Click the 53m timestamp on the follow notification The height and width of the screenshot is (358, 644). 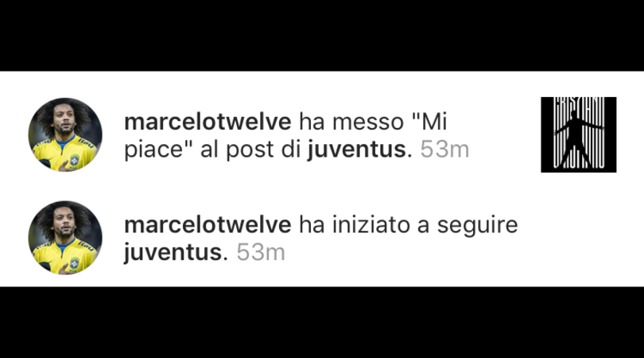(x=261, y=252)
